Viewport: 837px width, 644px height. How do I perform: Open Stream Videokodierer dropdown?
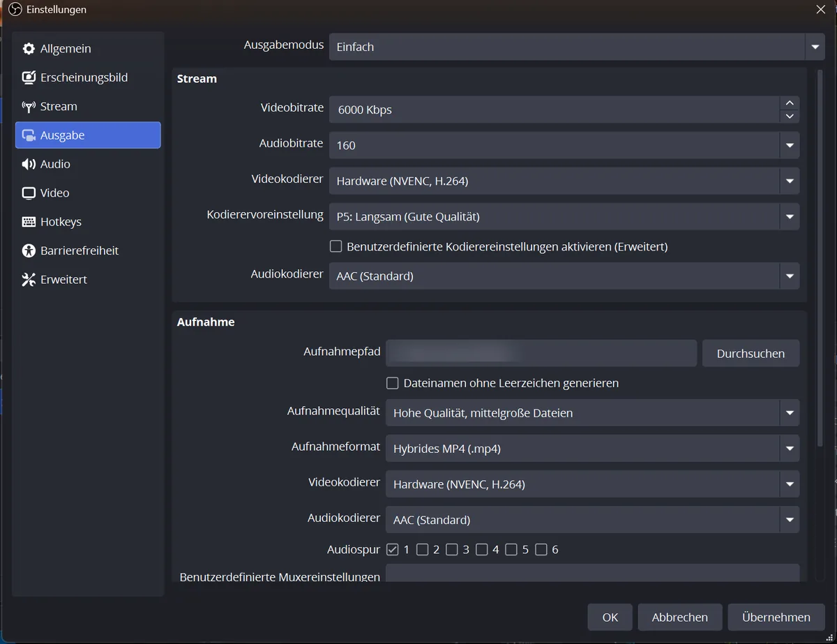click(x=564, y=181)
